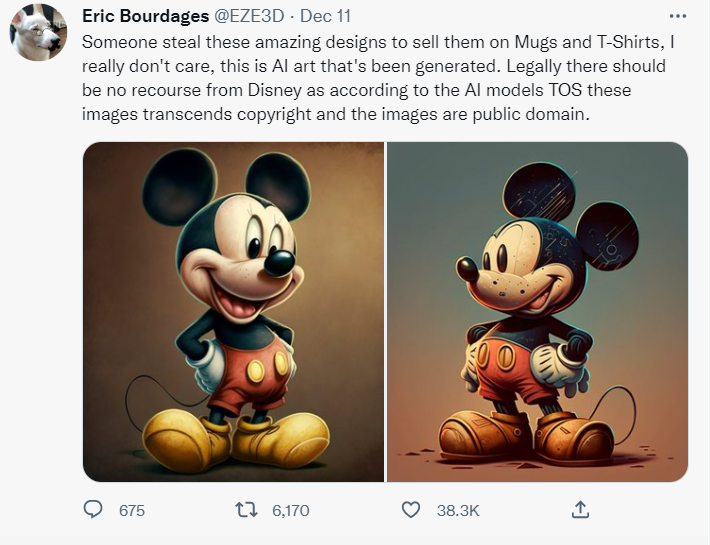
Task: Open the right steampunk Mickey image
Action: point(537,312)
